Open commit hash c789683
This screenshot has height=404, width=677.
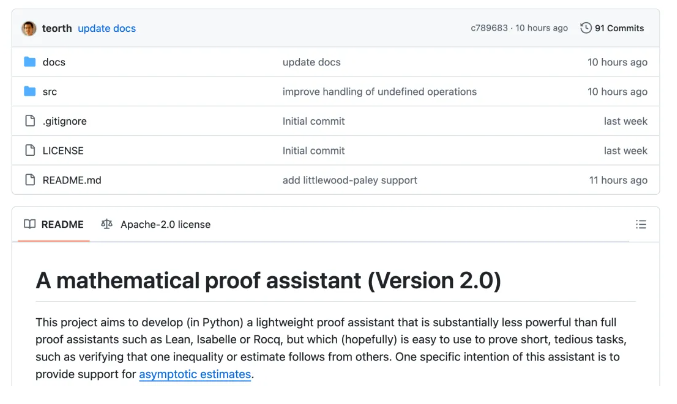pyautogui.click(x=489, y=28)
